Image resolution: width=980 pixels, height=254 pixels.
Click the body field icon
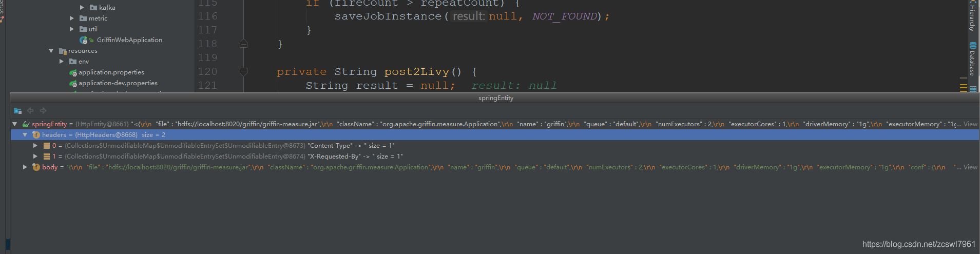(36, 167)
